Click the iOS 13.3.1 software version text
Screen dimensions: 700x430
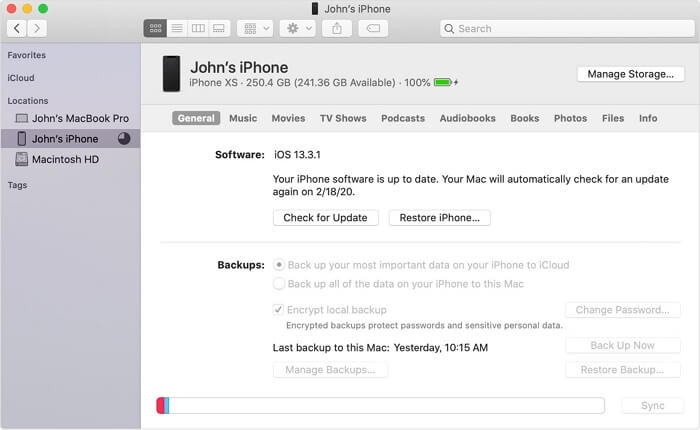point(297,155)
